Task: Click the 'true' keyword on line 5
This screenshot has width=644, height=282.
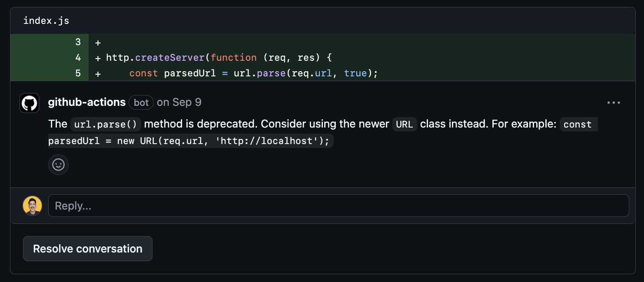Action: pos(355,73)
